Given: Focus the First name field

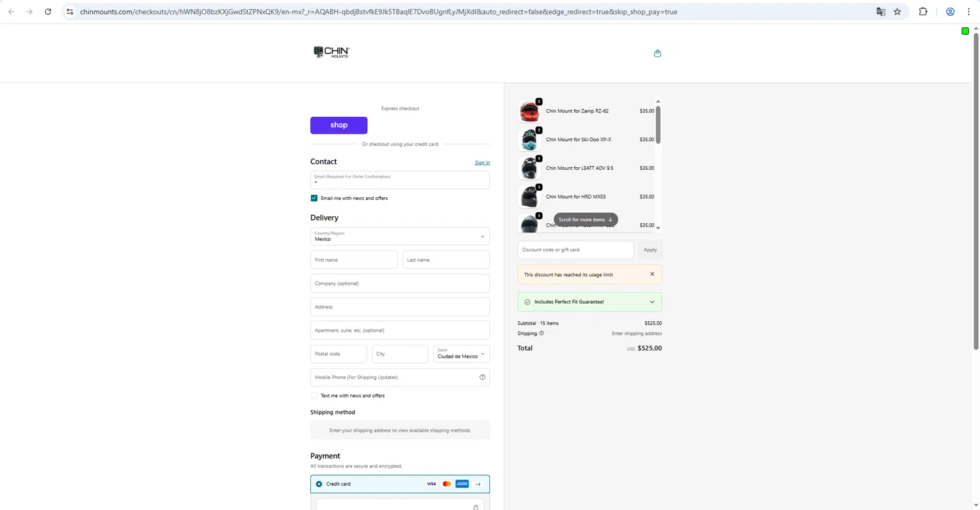Looking at the screenshot, I should click(x=353, y=260).
